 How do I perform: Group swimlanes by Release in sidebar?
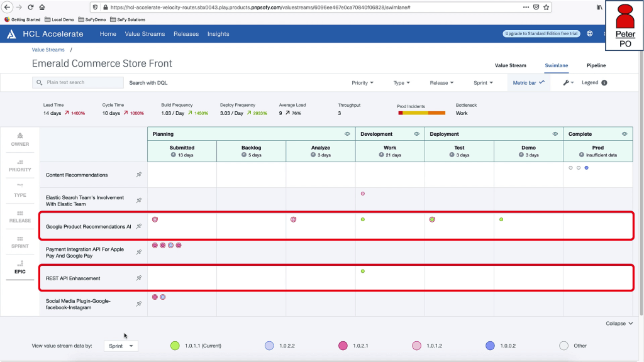(20, 216)
